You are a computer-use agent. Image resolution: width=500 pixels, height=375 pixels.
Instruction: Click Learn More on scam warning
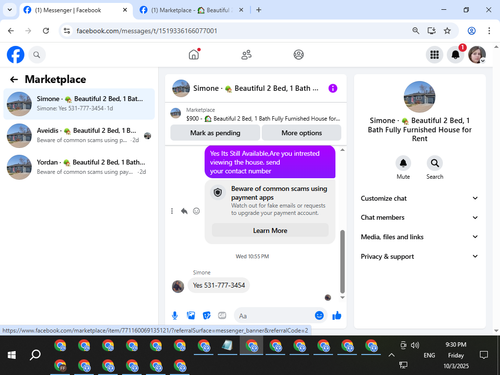[x=270, y=230]
